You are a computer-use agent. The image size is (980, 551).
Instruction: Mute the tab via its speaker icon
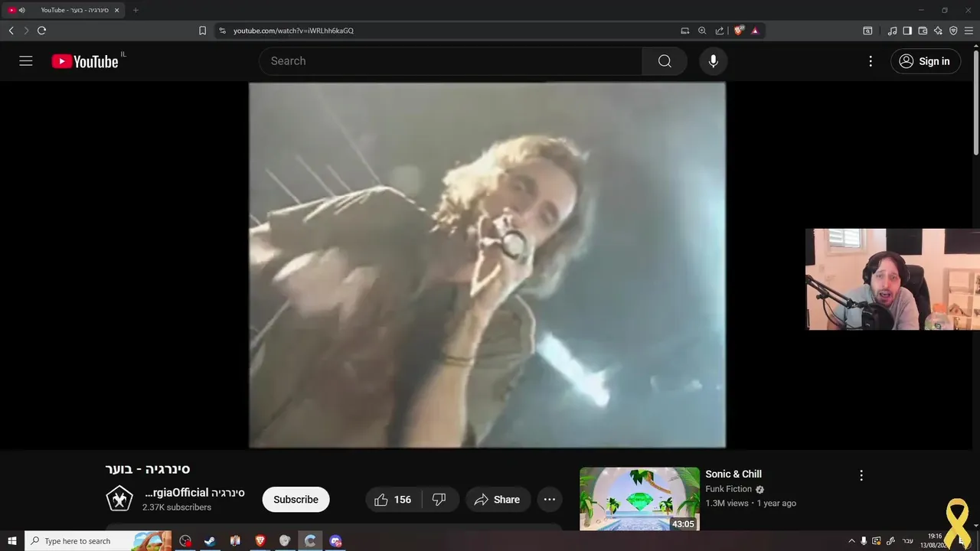(22, 10)
